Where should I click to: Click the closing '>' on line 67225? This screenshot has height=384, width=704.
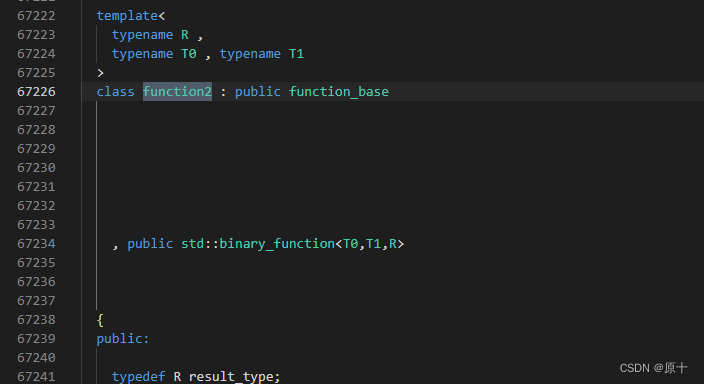pos(101,73)
